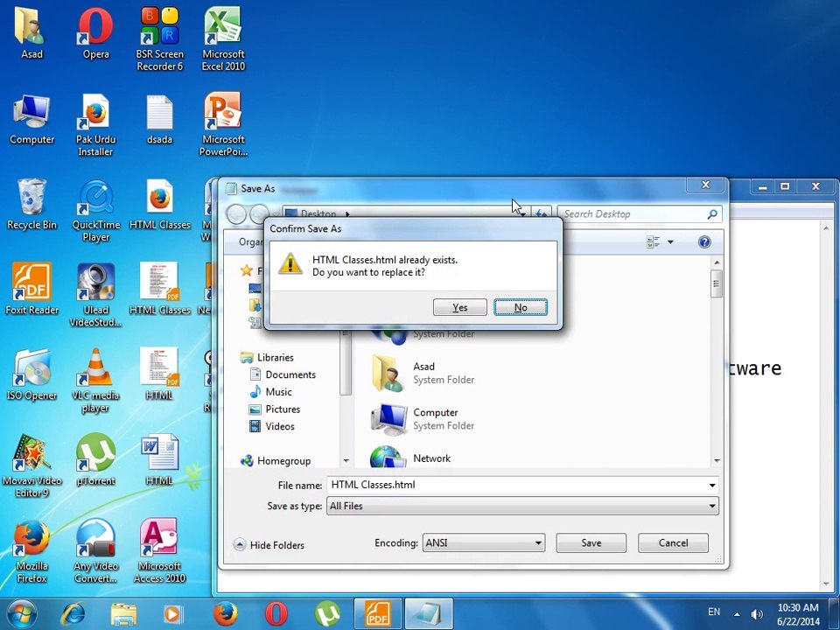Select Opera shortcut on desktop
The width and height of the screenshot is (840, 630).
coord(95,33)
